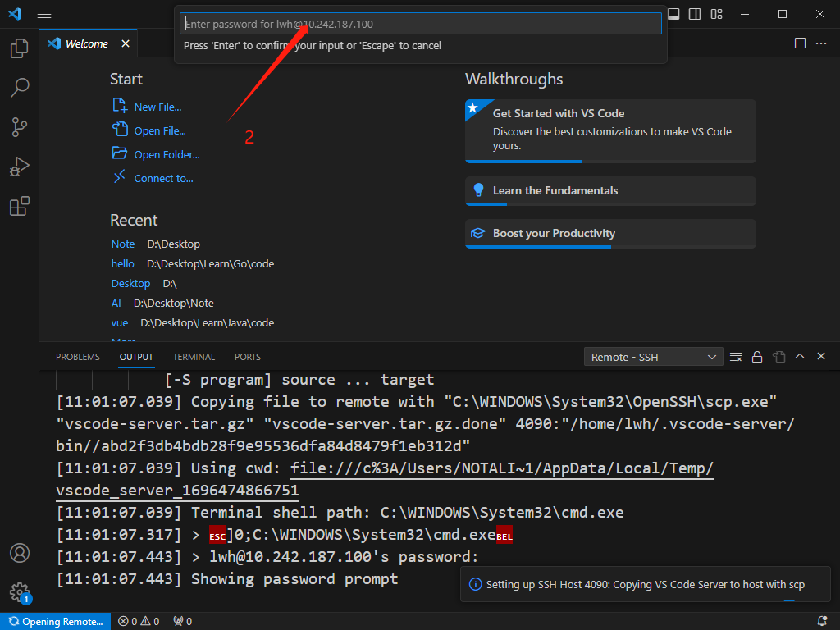Click the Open Folder... link

point(167,155)
